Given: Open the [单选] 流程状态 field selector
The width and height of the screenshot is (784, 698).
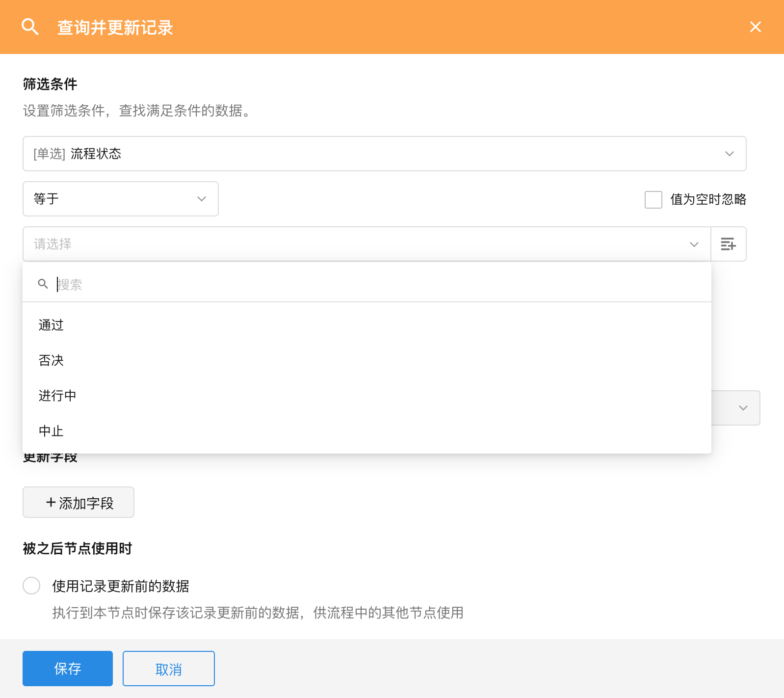Looking at the screenshot, I should pyautogui.click(x=384, y=154).
